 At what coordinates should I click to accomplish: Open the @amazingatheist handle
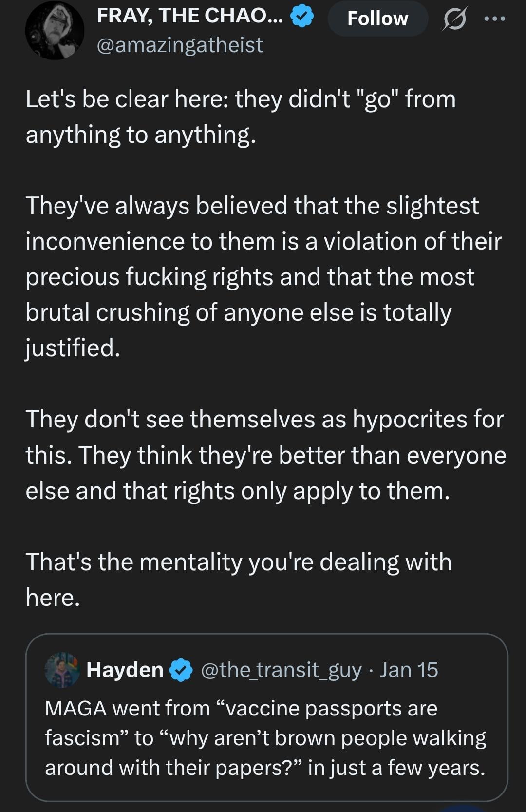coord(180,45)
